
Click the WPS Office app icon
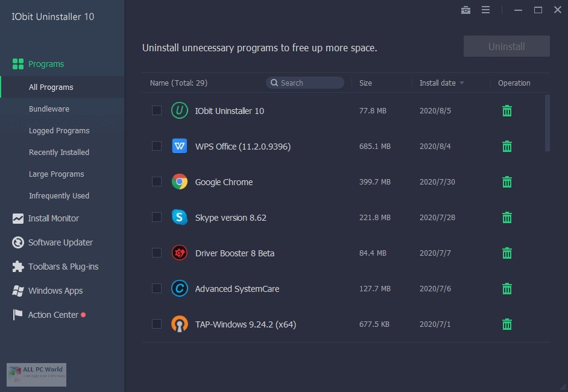179,146
